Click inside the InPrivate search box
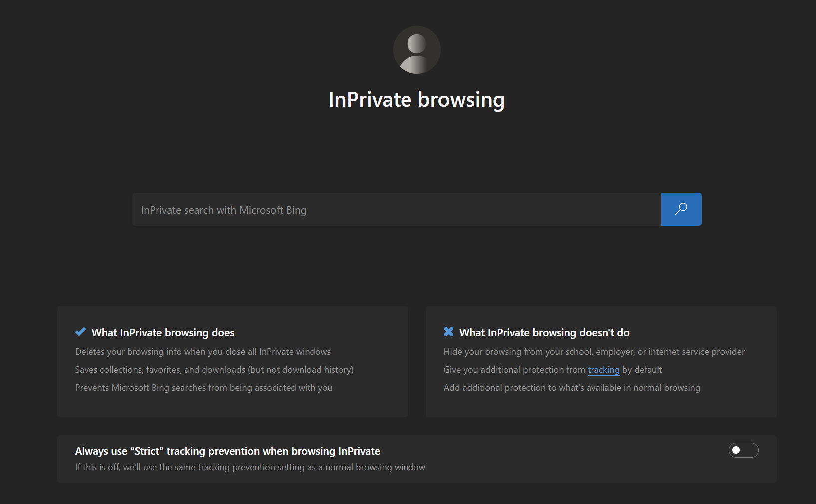Viewport: 816px width, 504px height. (x=395, y=209)
